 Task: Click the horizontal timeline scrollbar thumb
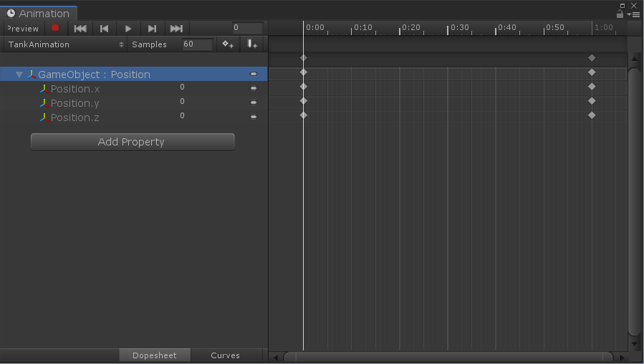[x=448, y=357]
